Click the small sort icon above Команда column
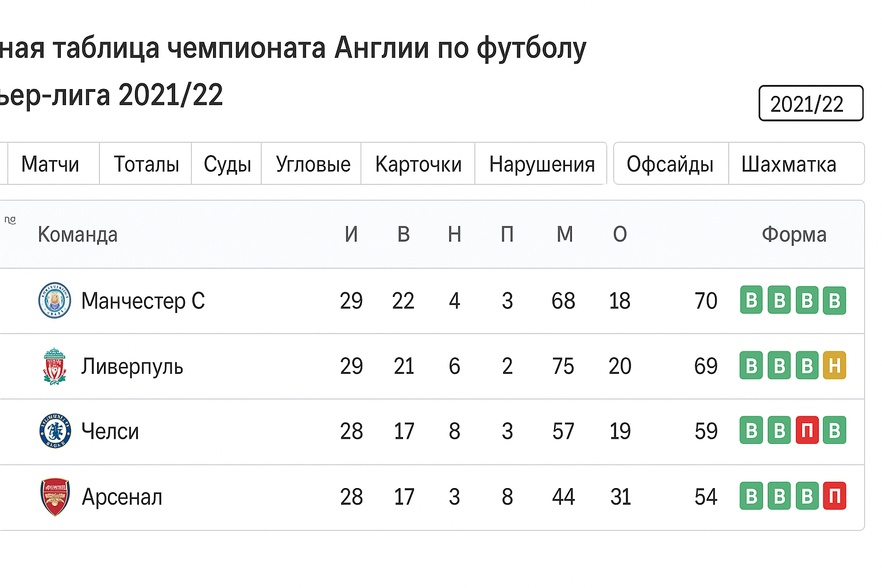The width and height of the screenshot is (882, 588). [x=11, y=221]
